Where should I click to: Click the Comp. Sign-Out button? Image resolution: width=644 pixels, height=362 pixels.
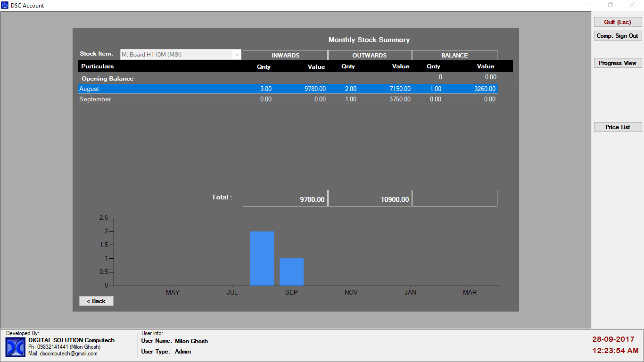(617, 36)
